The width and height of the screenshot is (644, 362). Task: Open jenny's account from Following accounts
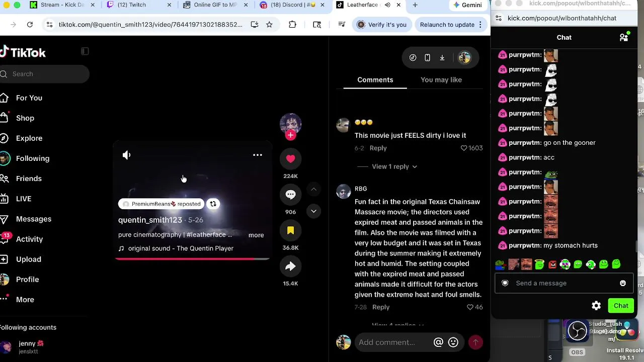click(30, 347)
